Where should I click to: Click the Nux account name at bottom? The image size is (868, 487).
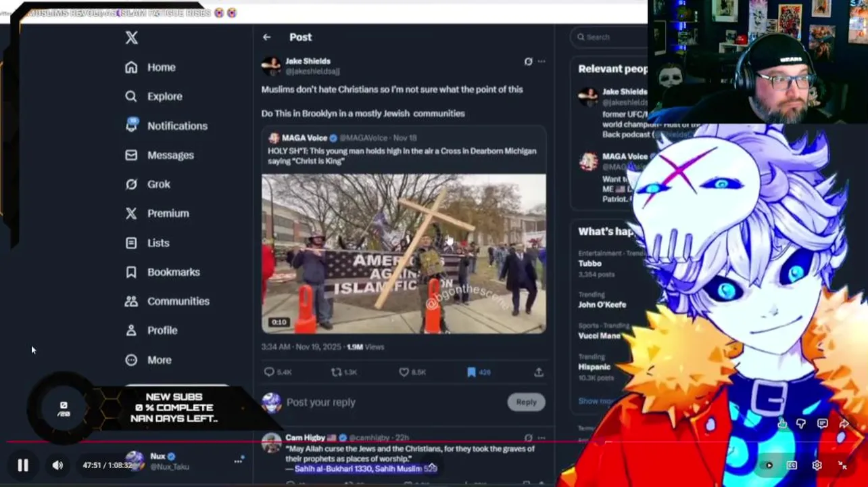pos(158,457)
